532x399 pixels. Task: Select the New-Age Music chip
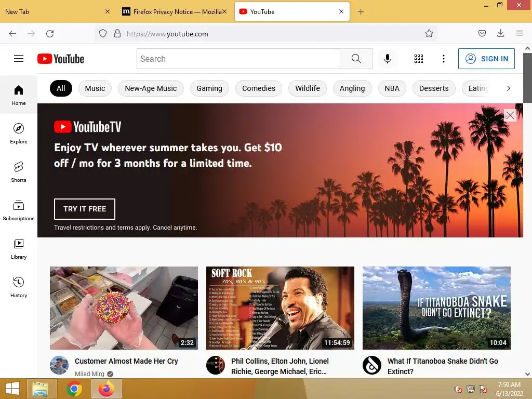click(151, 88)
